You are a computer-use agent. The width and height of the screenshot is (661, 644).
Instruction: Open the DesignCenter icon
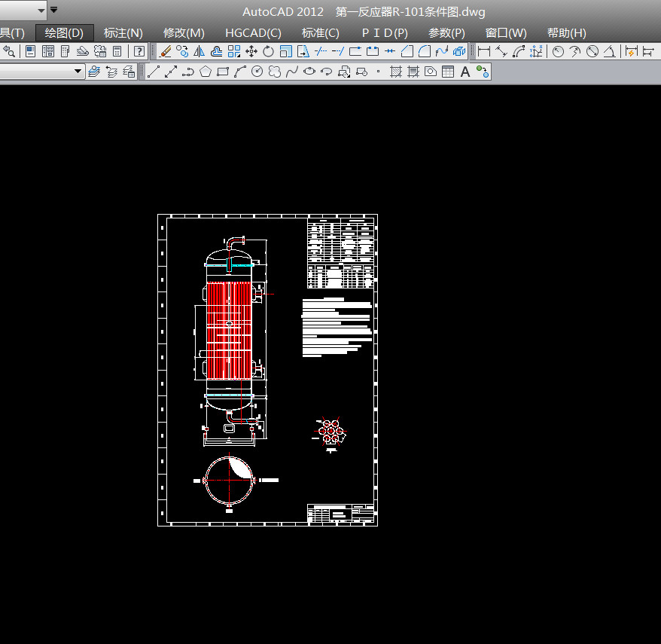48,51
